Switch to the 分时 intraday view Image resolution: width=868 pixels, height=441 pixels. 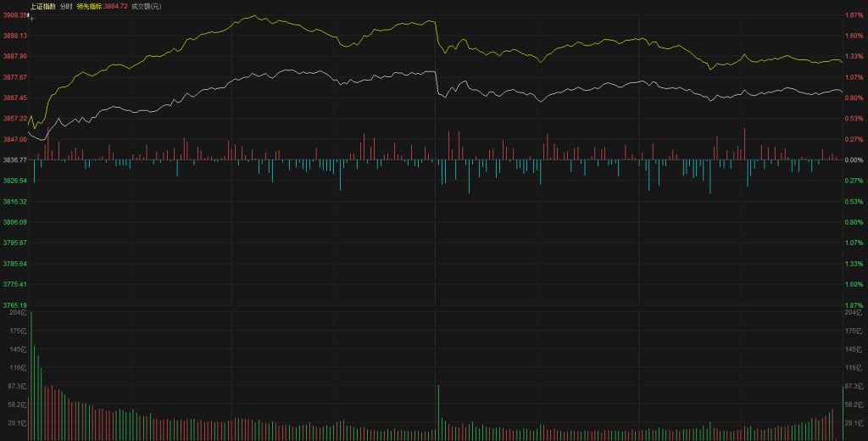(66, 6)
